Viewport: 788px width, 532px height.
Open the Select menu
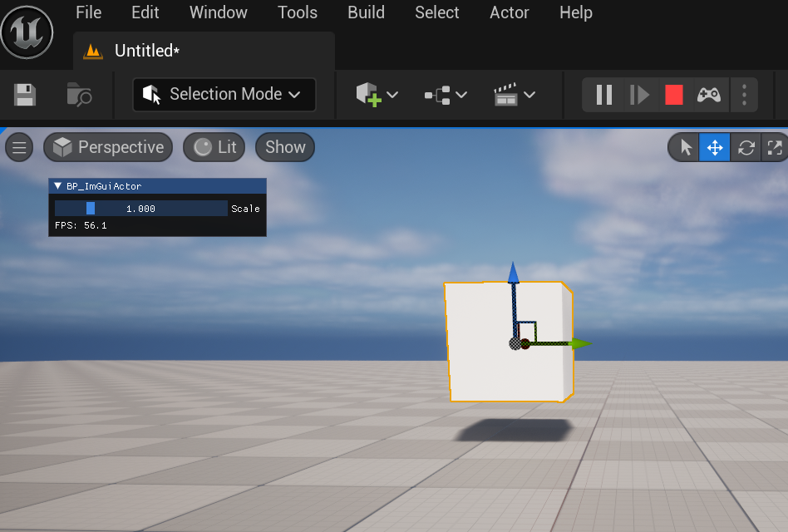436,12
